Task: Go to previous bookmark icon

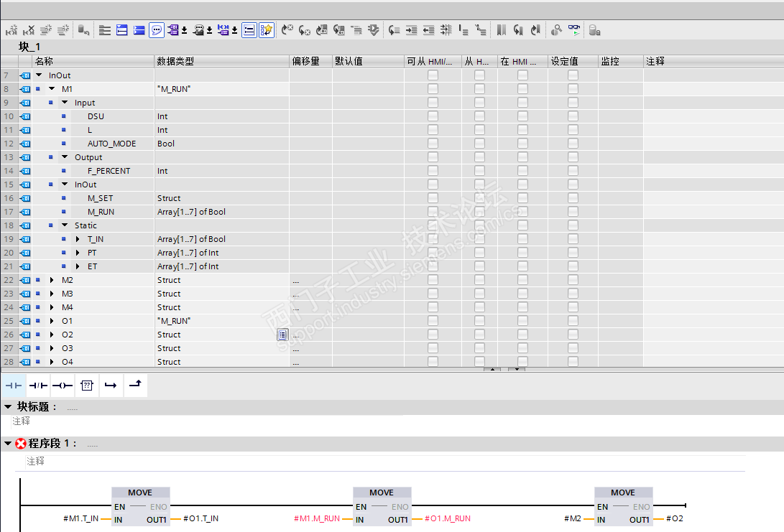Action: point(535,30)
